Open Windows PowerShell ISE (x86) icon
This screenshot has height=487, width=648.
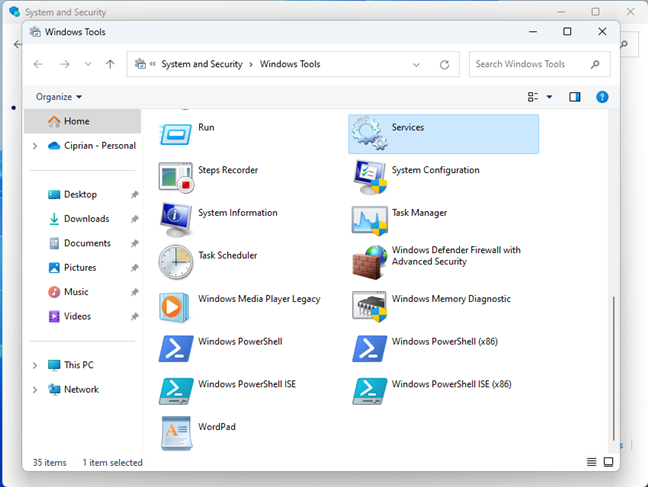[x=369, y=391]
